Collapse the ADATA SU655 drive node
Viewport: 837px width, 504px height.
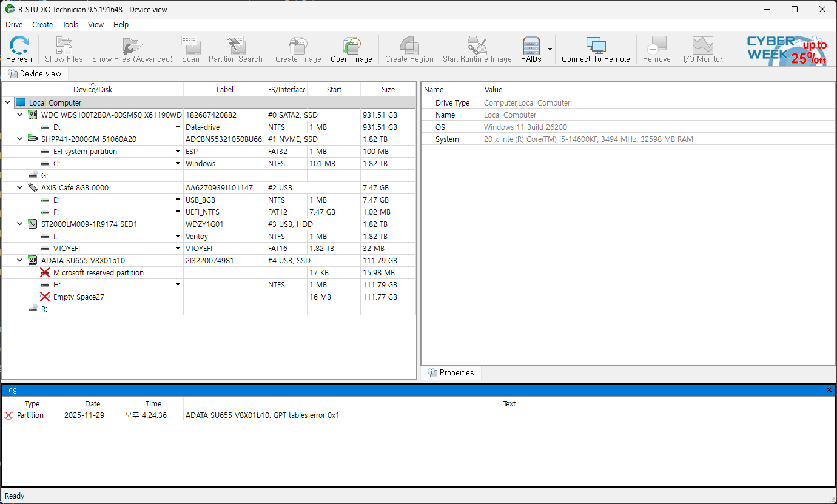click(20, 260)
